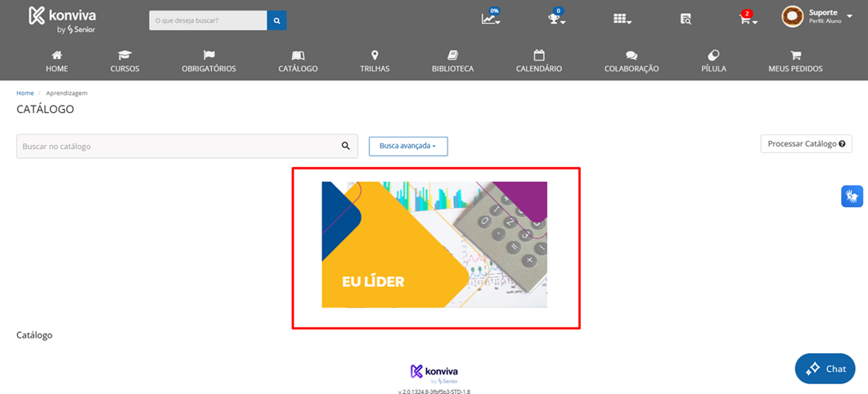868x394 pixels.
Task: Click the Processar Catálogo button
Action: pyautogui.click(x=806, y=143)
